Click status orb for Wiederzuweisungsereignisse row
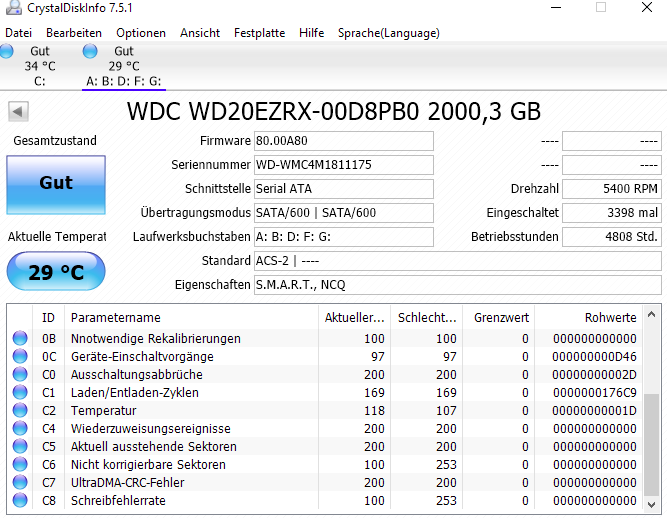 [x=20, y=428]
